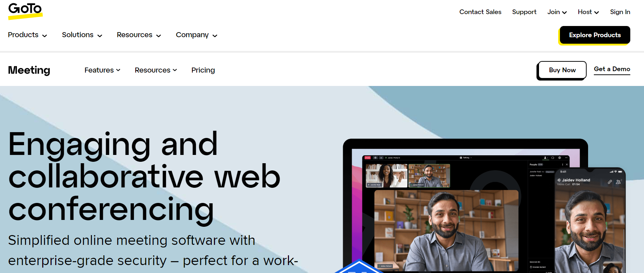Go to the Pricing tab
Viewport: 644px width, 273px height.
pyautogui.click(x=203, y=70)
